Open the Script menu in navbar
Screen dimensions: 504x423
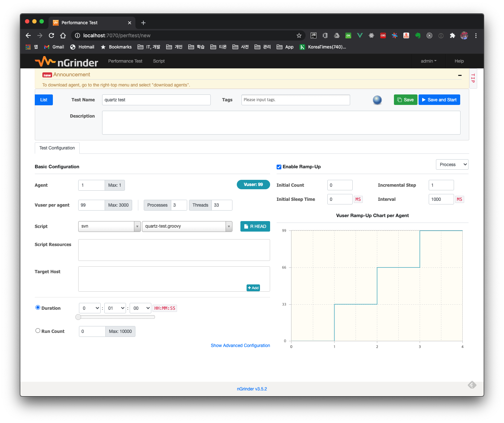pyautogui.click(x=159, y=61)
